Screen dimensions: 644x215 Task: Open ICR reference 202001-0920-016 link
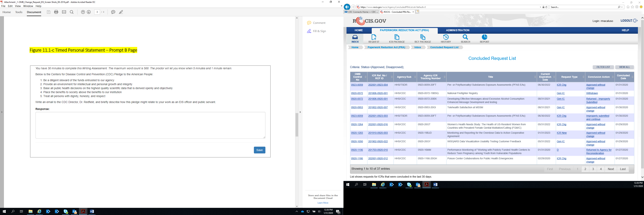(x=378, y=124)
